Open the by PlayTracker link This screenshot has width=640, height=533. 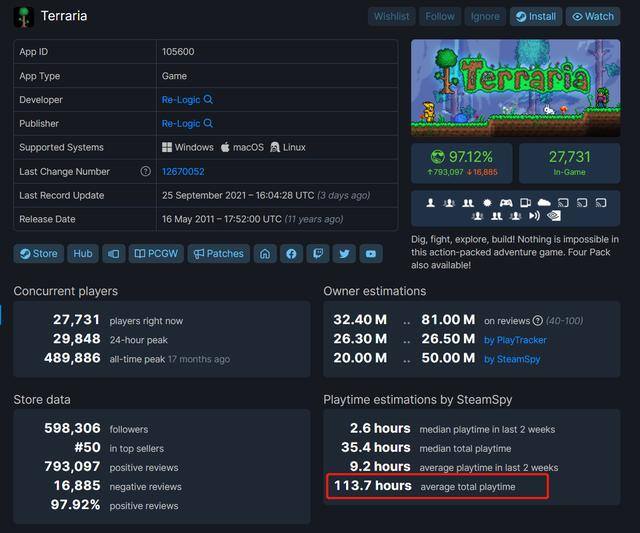click(x=515, y=340)
